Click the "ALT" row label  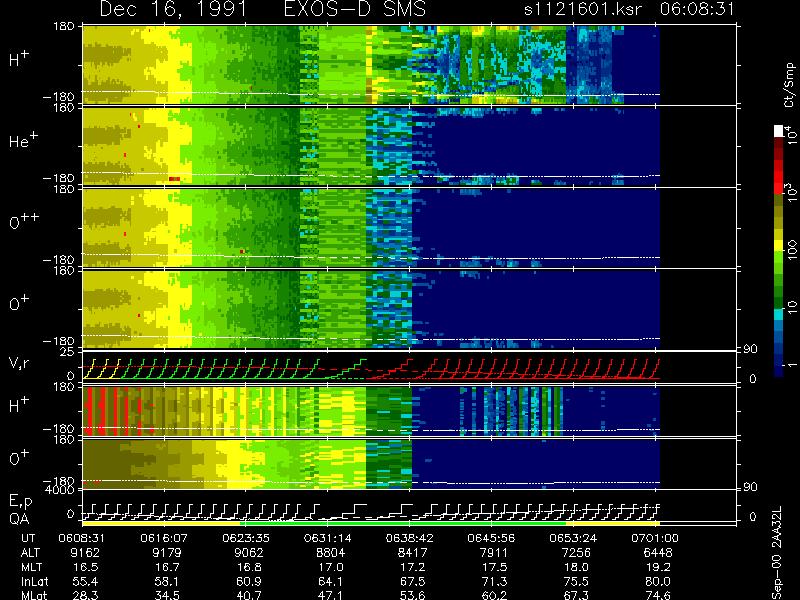(30, 553)
